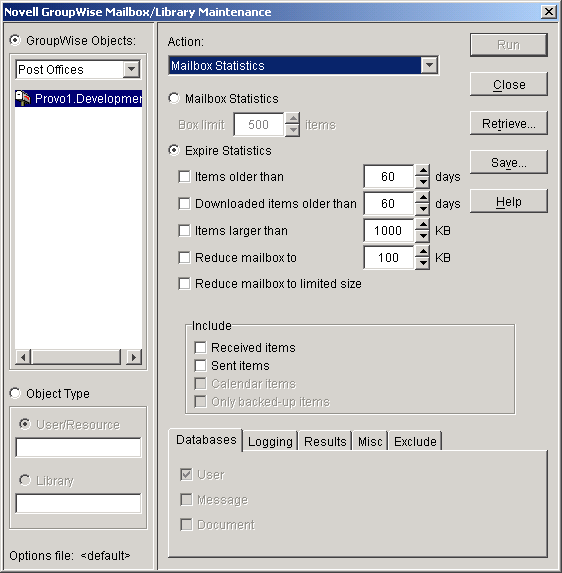Close the Mailbox/Library Maintenance window
The height and width of the screenshot is (573, 562).
tap(548, 12)
